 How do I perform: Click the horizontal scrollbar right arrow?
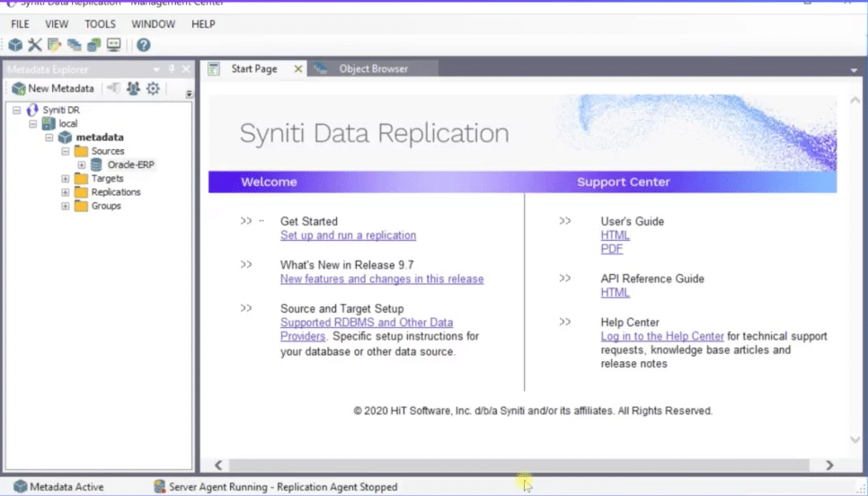[x=829, y=465]
